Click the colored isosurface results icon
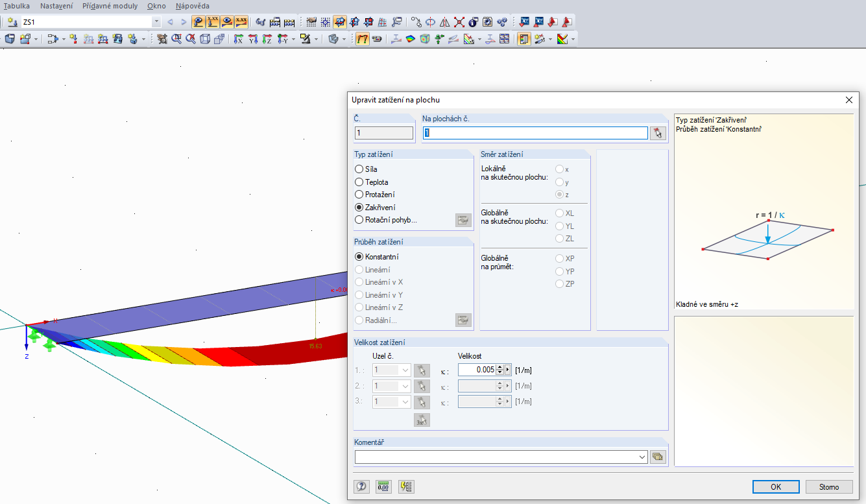 coord(411,39)
